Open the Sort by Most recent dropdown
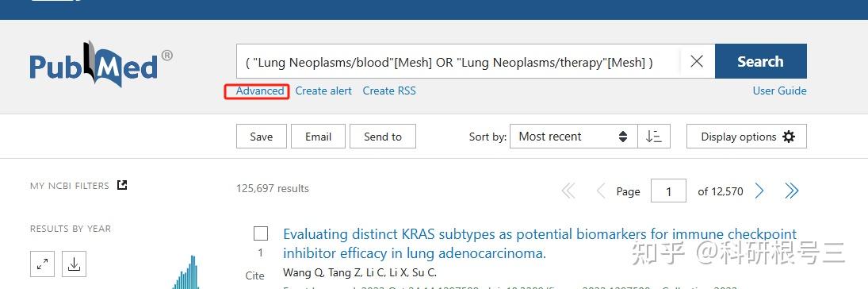This screenshot has width=868, height=289. point(573,137)
